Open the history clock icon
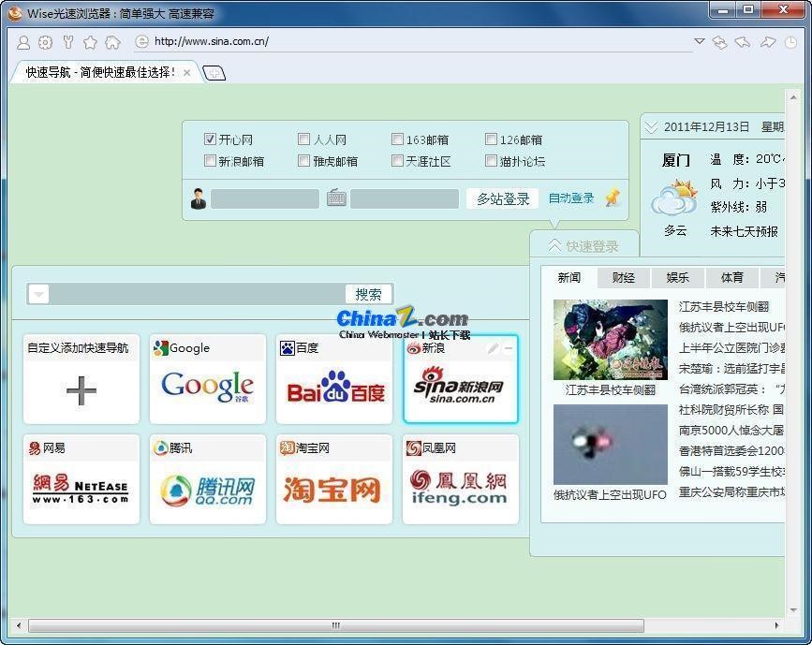 [790, 42]
